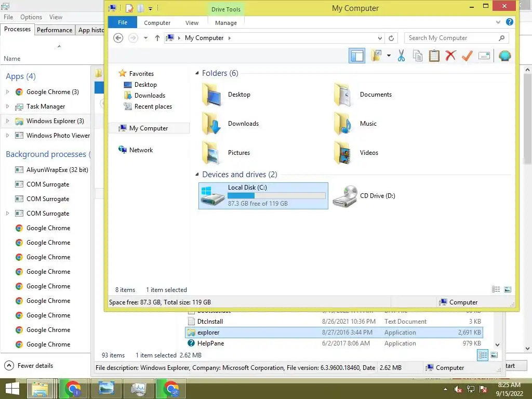Select the Documents folder icon
Screen dimensions: 532x399
click(342, 95)
